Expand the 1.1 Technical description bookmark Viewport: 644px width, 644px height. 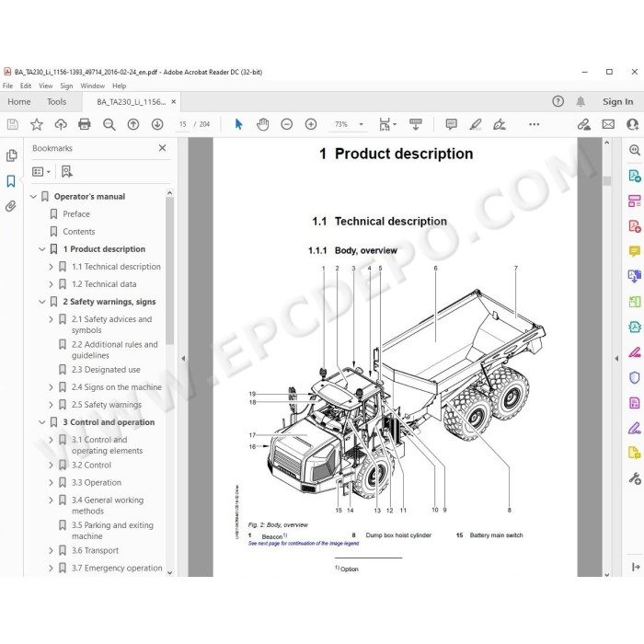(x=51, y=267)
